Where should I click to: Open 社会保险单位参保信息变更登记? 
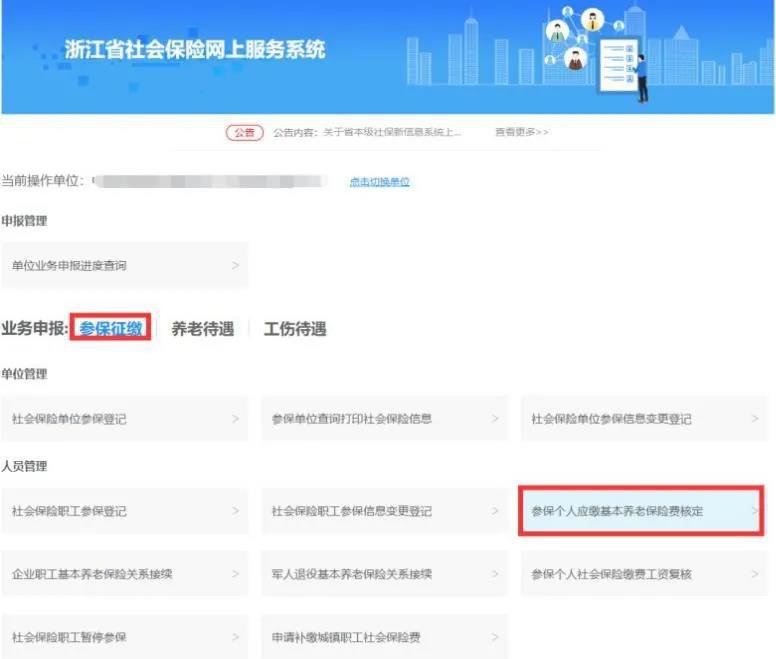point(644,419)
